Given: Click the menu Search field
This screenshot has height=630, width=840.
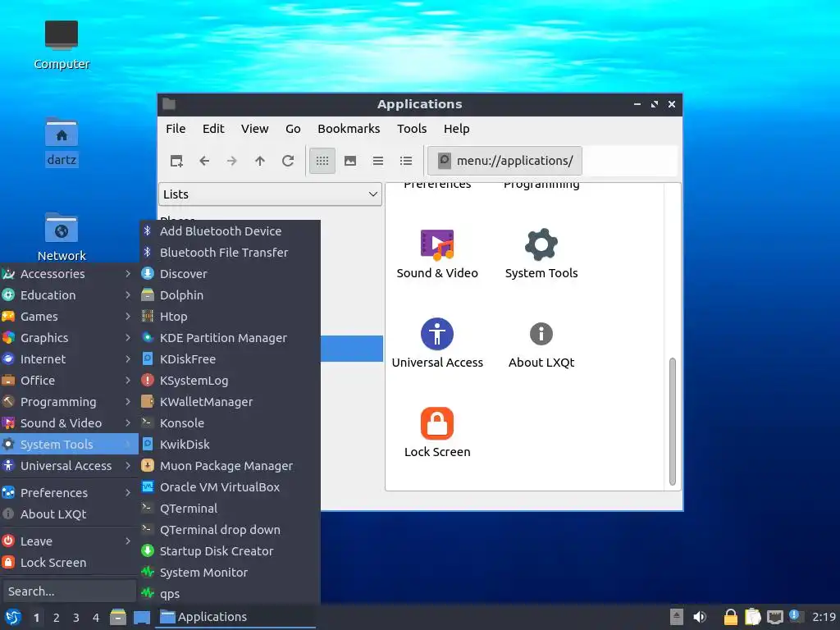Looking at the screenshot, I should (x=69, y=591).
